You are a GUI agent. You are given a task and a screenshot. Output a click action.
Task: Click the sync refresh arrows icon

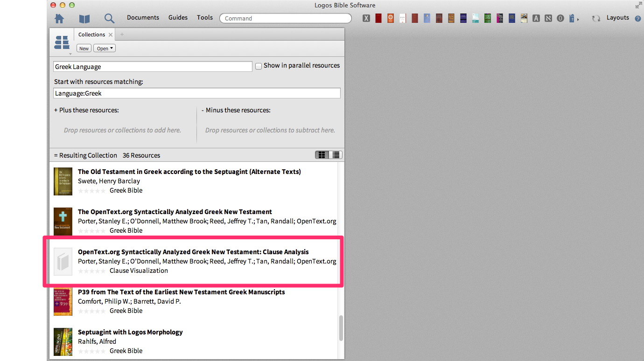[596, 19]
